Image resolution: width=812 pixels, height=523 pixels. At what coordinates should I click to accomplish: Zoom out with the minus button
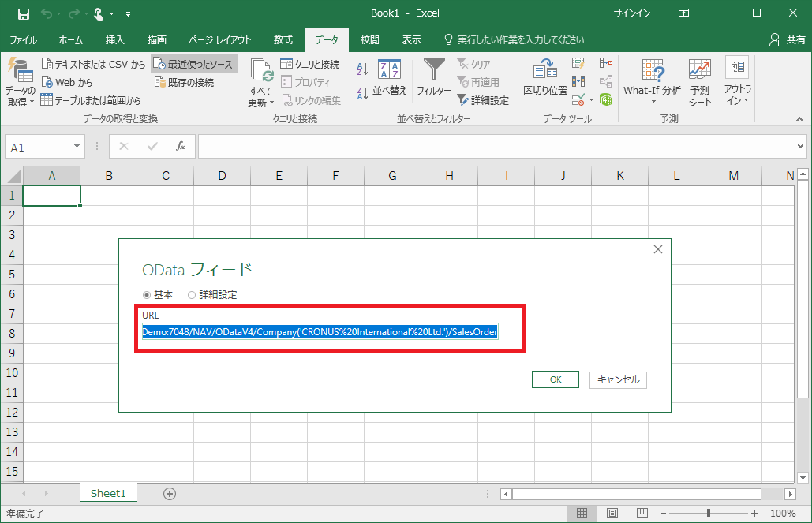click(x=664, y=514)
